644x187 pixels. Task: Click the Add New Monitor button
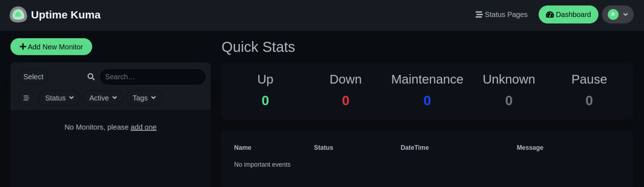tap(51, 46)
